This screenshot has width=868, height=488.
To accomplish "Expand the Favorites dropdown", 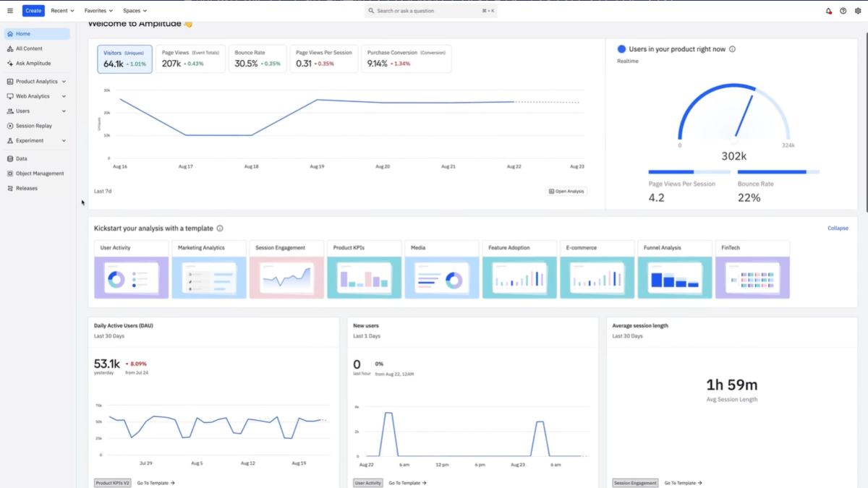I will [x=98, y=11].
